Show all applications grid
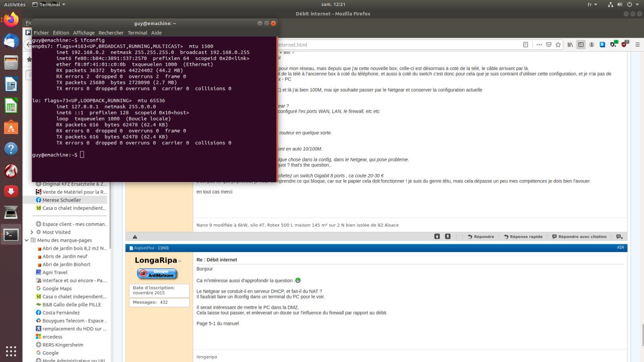Viewport: 644px width, 362px height. coord(11,350)
